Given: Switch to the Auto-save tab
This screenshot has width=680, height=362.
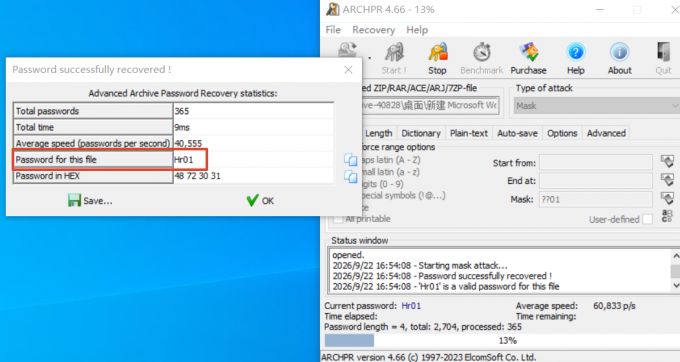Looking at the screenshot, I should click(x=517, y=133).
